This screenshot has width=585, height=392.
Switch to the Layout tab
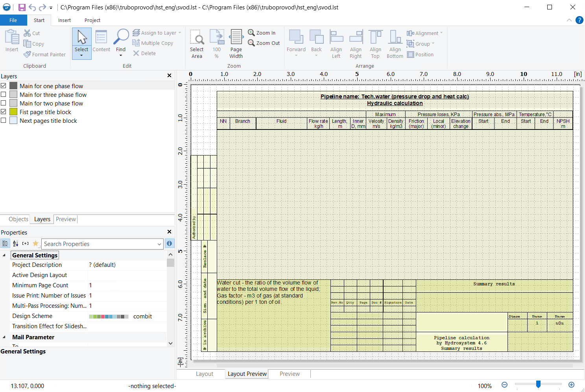click(x=205, y=374)
